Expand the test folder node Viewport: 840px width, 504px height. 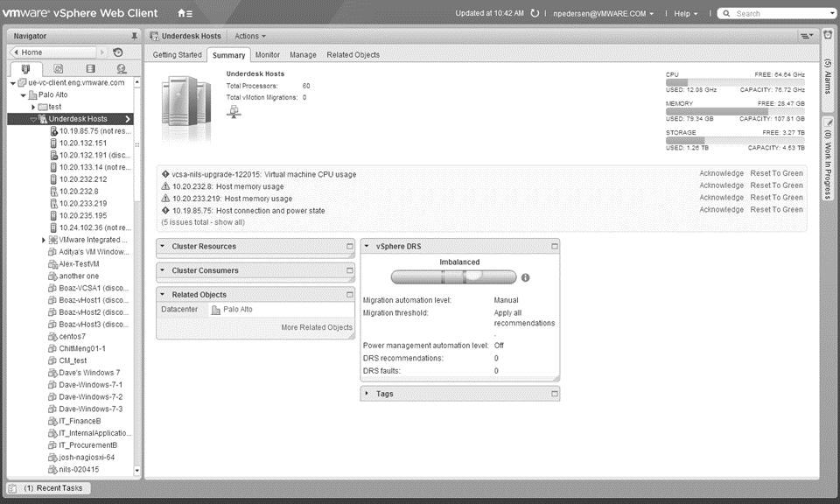click(x=33, y=107)
